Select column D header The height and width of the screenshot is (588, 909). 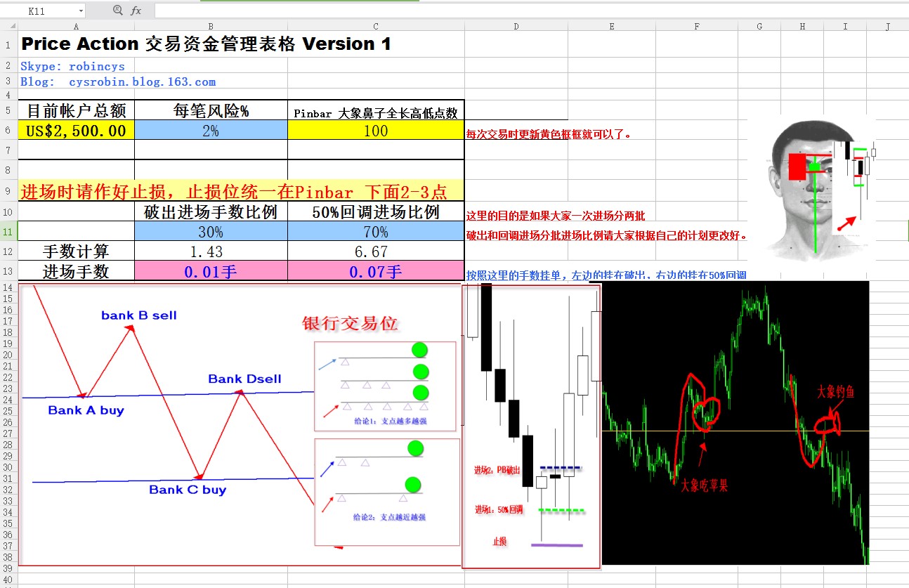tap(516, 27)
